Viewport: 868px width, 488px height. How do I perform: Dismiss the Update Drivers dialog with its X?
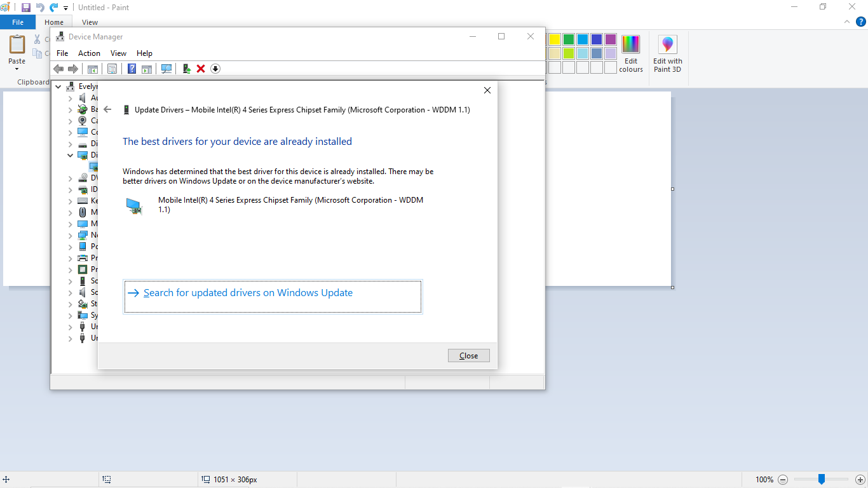[487, 90]
